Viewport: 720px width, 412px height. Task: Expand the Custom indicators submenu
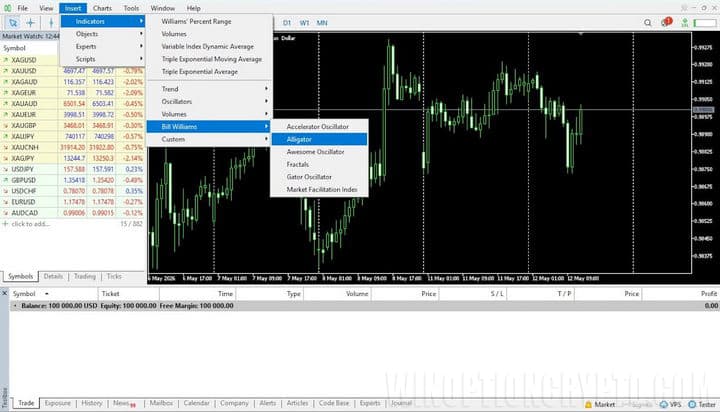point(209,139)
